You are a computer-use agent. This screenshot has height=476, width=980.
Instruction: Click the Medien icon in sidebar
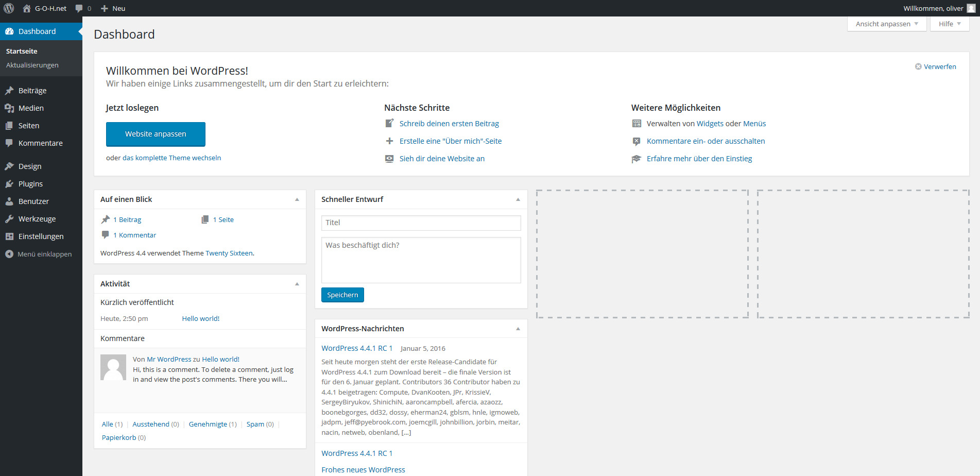(9, 108)
